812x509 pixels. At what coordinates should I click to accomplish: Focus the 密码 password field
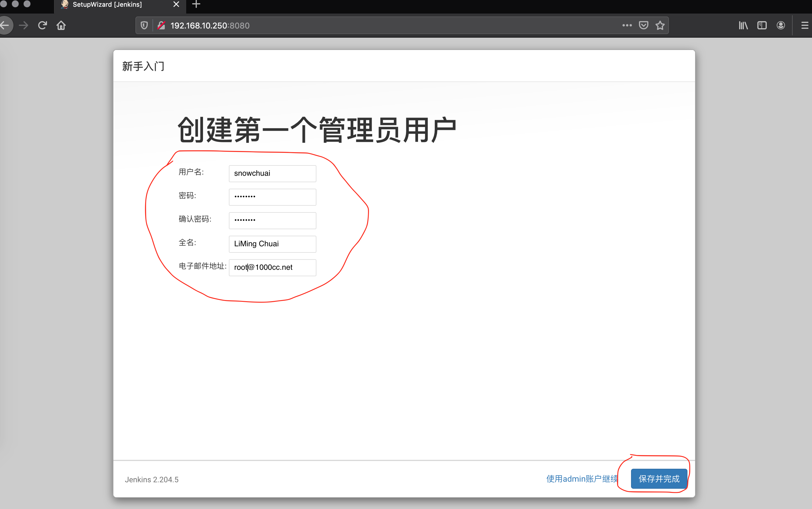272,197
